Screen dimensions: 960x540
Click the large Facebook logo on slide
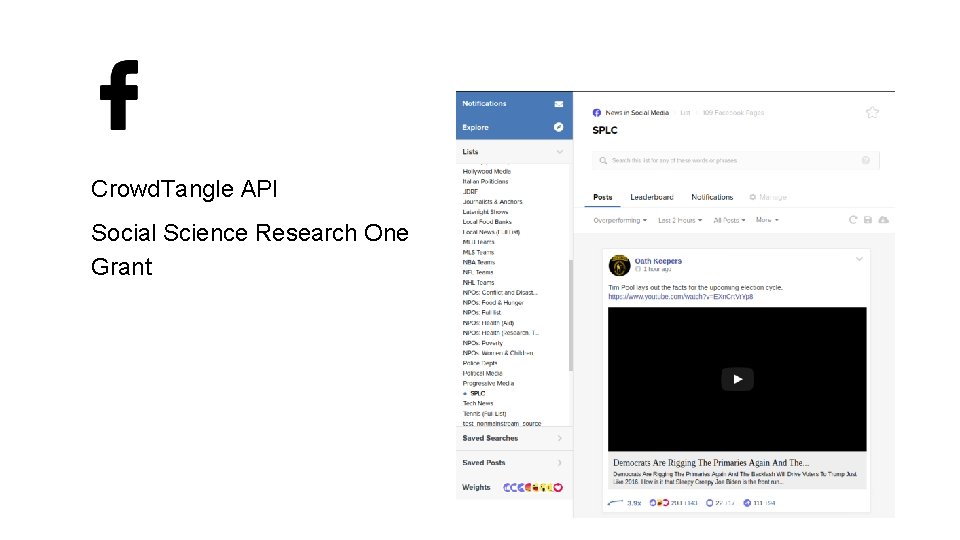(x=119, y=95)
